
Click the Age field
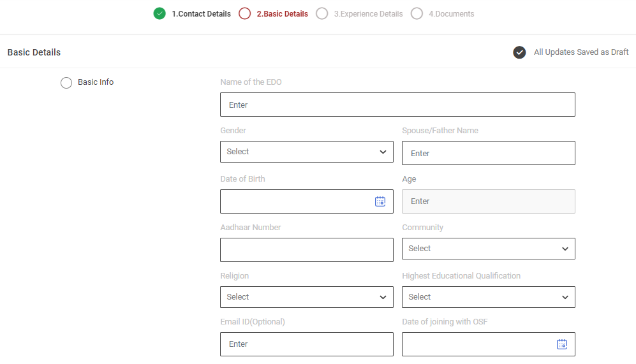click(488, 201)
